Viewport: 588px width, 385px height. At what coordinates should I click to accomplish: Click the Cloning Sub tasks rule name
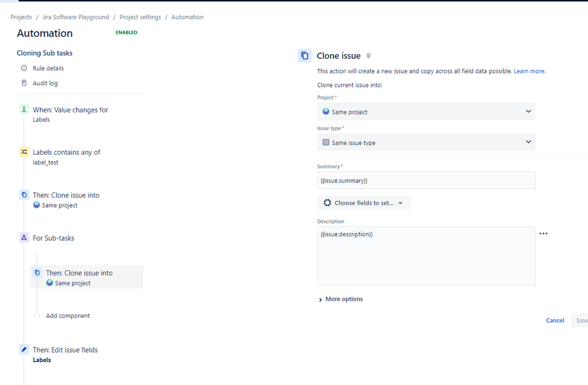pyautogui.click(x=45, y=53)
